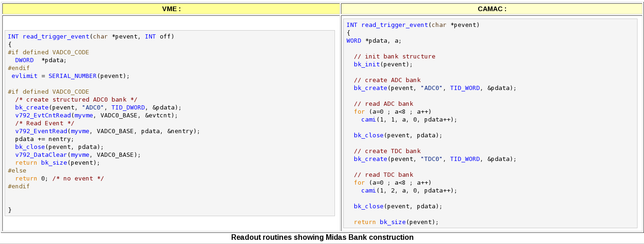Viewport: 644px width, 244px height.
Task: Click myvme in the v792_DataClear call
Action: [80, 154]
